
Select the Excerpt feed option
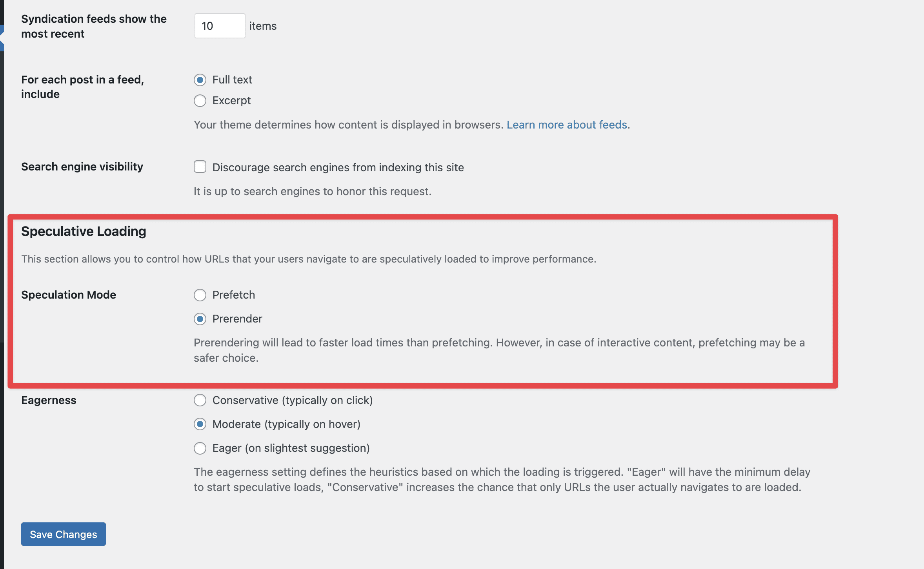click(x=200, y=101)
